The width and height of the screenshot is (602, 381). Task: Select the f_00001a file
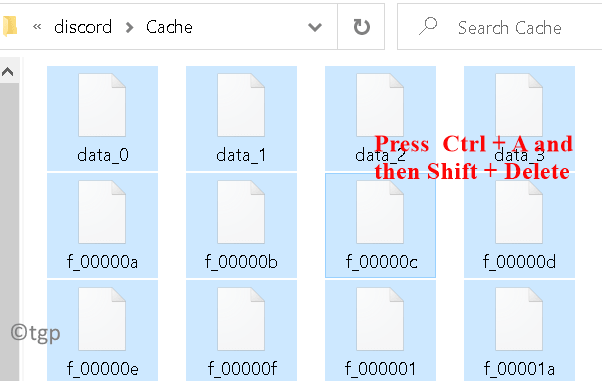coord(519,331)
